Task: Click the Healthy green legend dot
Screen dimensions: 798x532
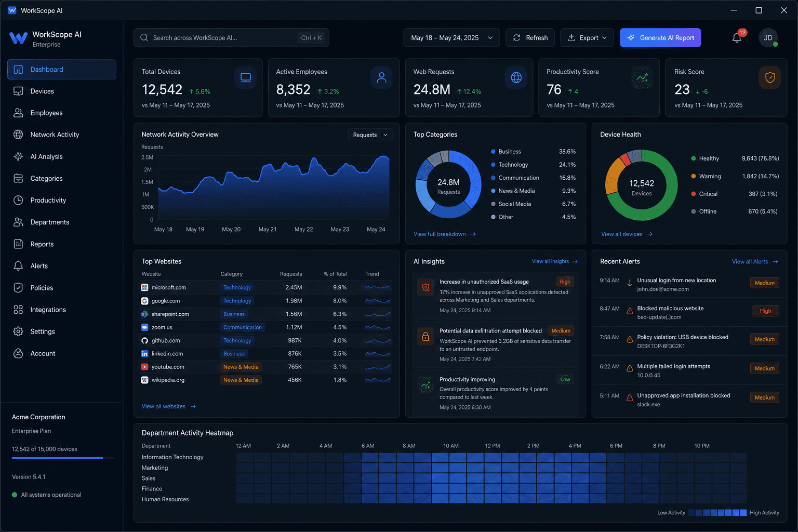Action: (x=694, y=158)
